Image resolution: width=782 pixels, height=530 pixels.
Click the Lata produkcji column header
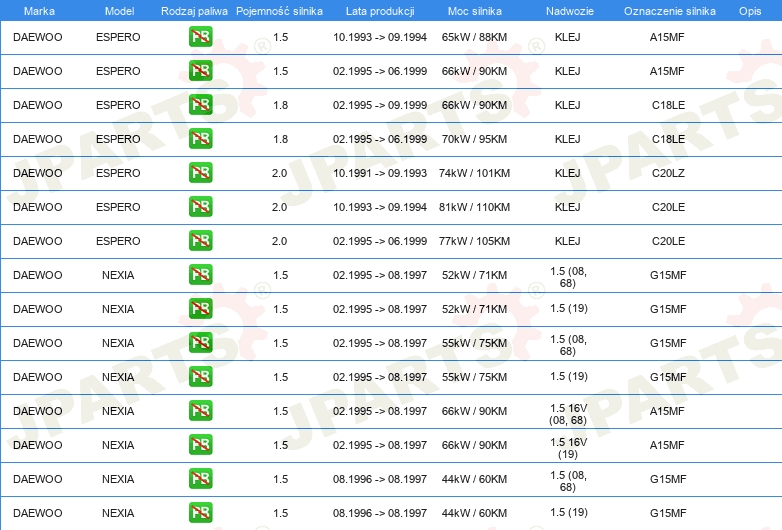tap(380, 10)
